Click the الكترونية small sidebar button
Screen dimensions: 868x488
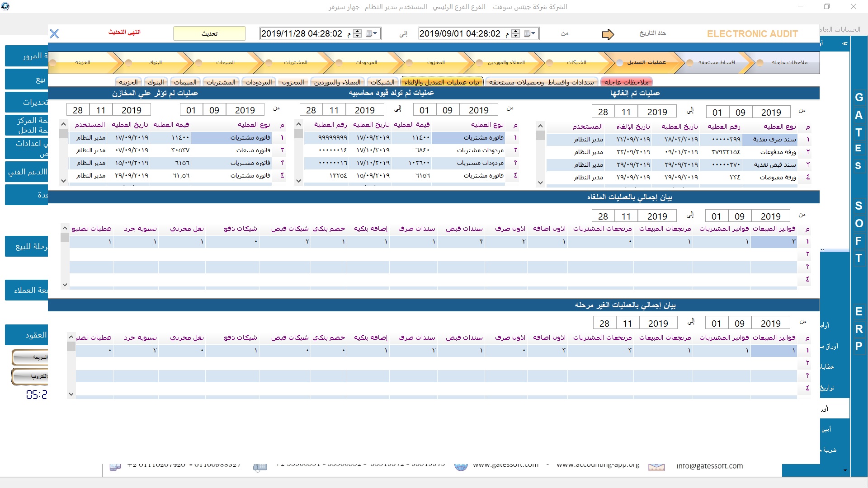30,376
